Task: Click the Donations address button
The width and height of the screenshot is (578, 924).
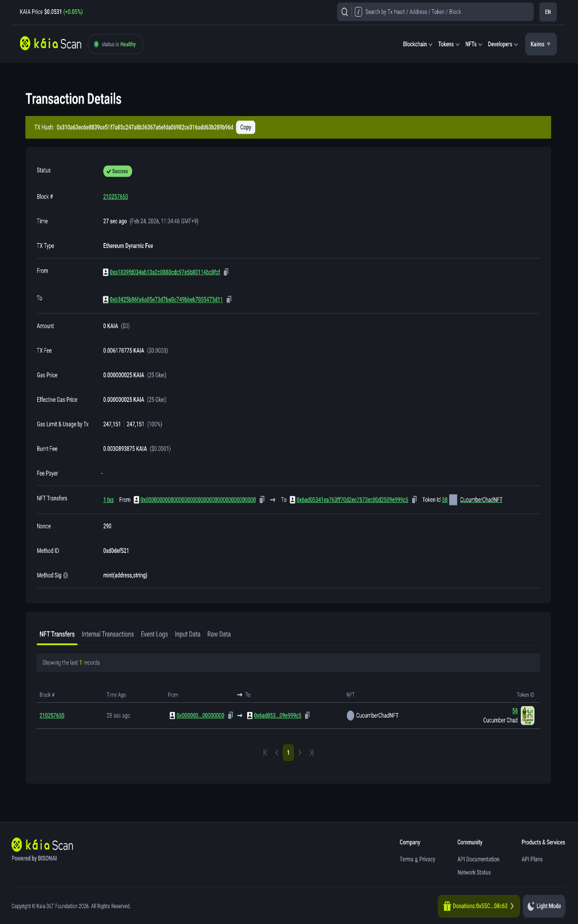Action: click(x=479, y=906)
